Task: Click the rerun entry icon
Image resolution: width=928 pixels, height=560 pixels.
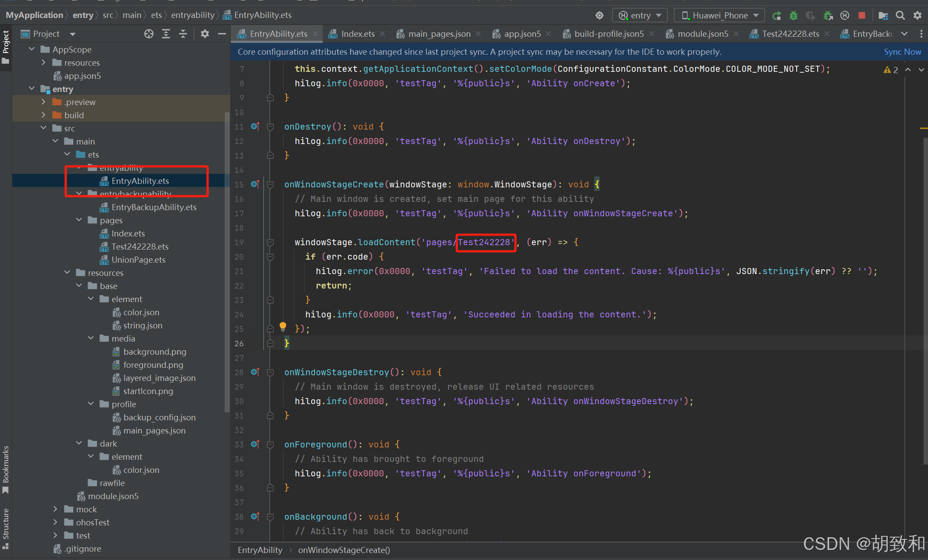Action: click(x=776, y=16)
